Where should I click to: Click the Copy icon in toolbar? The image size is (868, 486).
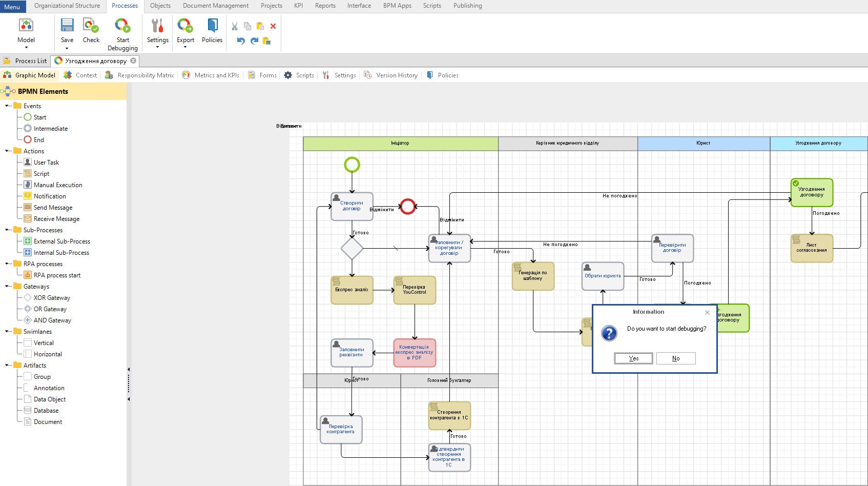(x=247, y=26)
